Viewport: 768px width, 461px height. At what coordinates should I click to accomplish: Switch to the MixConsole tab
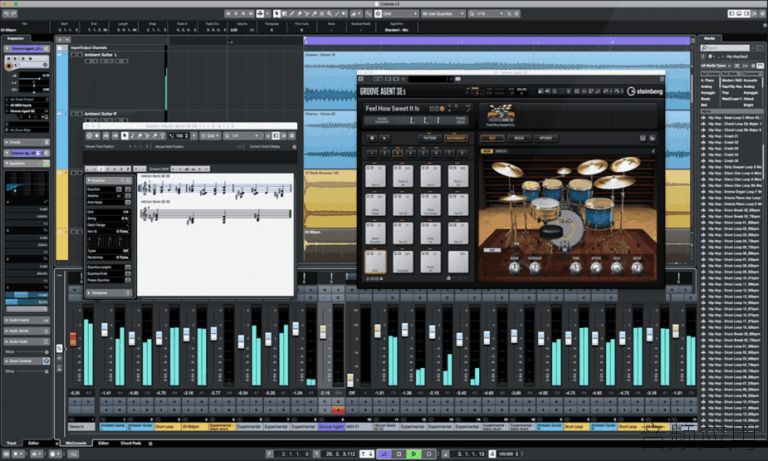76,443
